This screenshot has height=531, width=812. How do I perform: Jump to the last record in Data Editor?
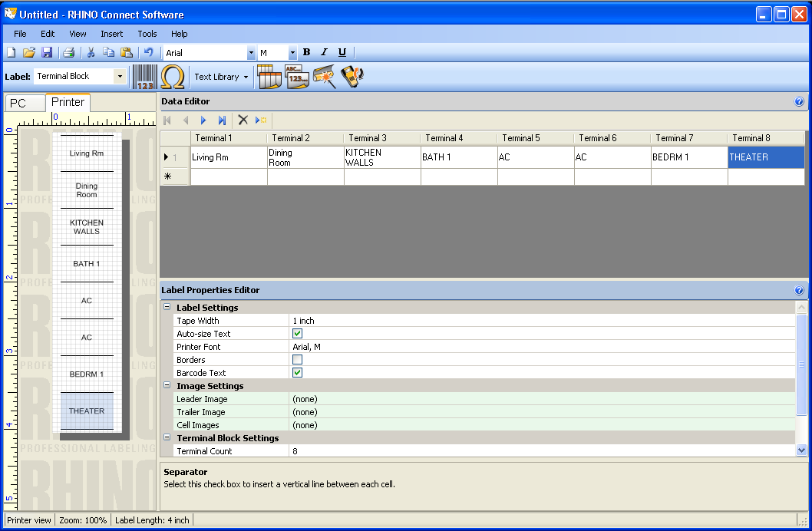pos(222,120)
